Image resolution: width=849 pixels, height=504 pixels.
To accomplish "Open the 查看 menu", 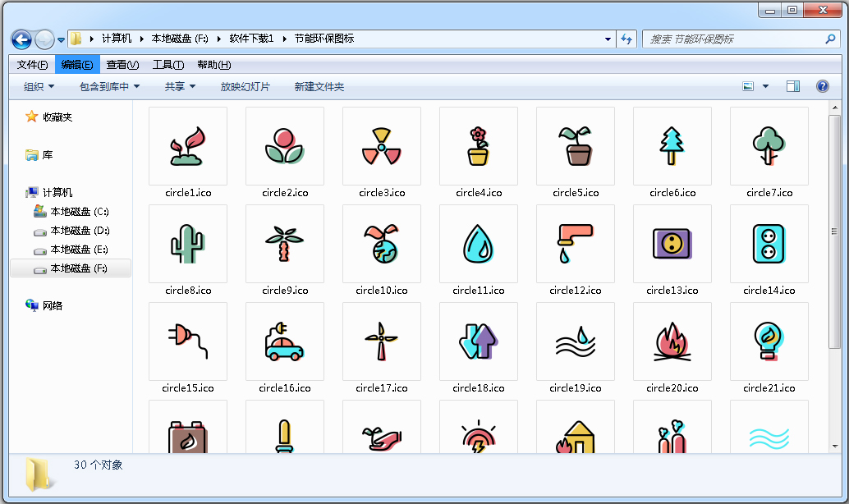I will pos(122,64).
